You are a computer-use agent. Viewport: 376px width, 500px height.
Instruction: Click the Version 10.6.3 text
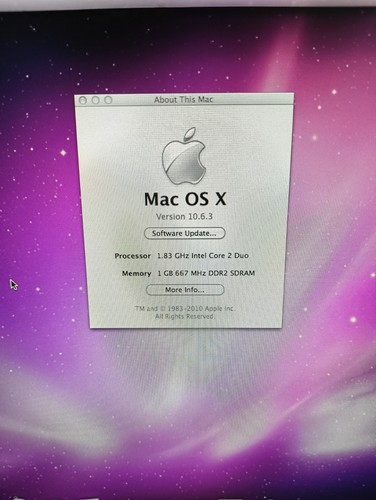click(x=184, y=216)
